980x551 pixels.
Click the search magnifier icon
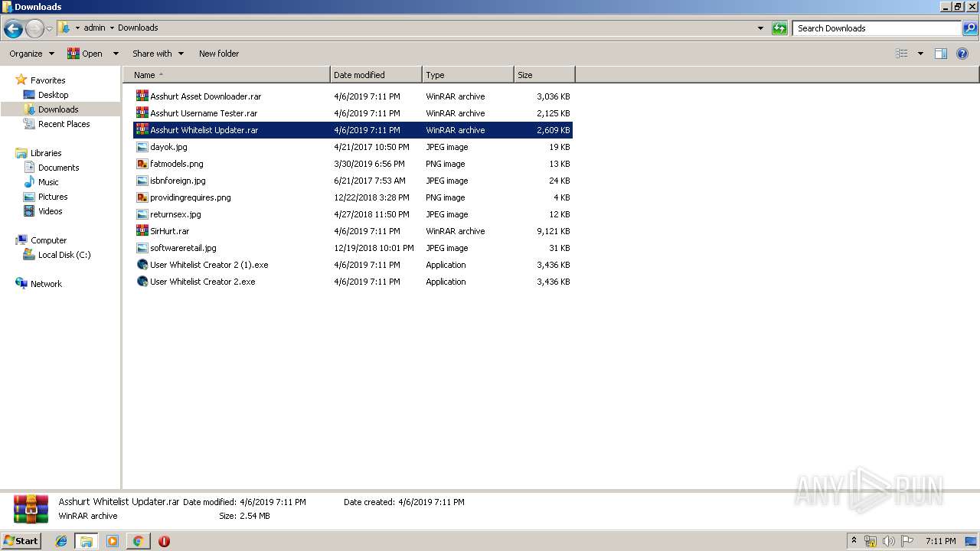970,28
